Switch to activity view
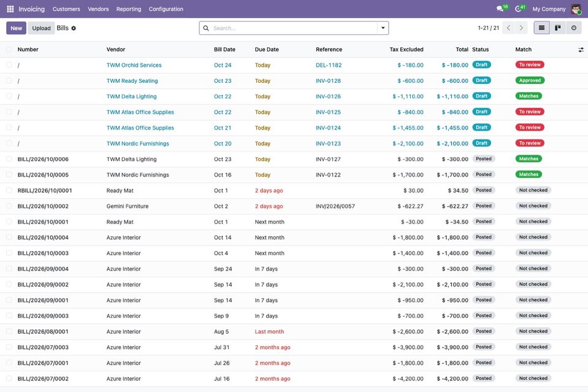The width and height of the screenshot is (588, 392). click(x=574, y=28)
